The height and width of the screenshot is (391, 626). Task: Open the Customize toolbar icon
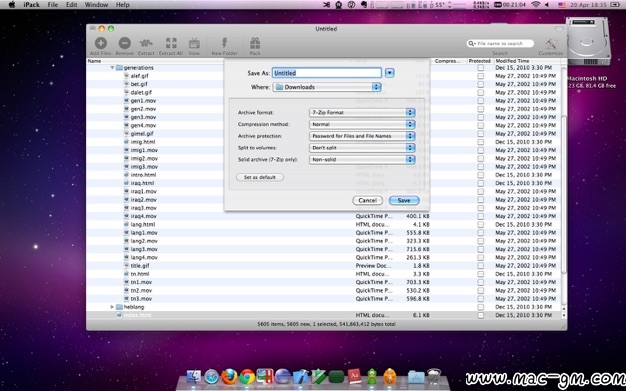[551, 44]
